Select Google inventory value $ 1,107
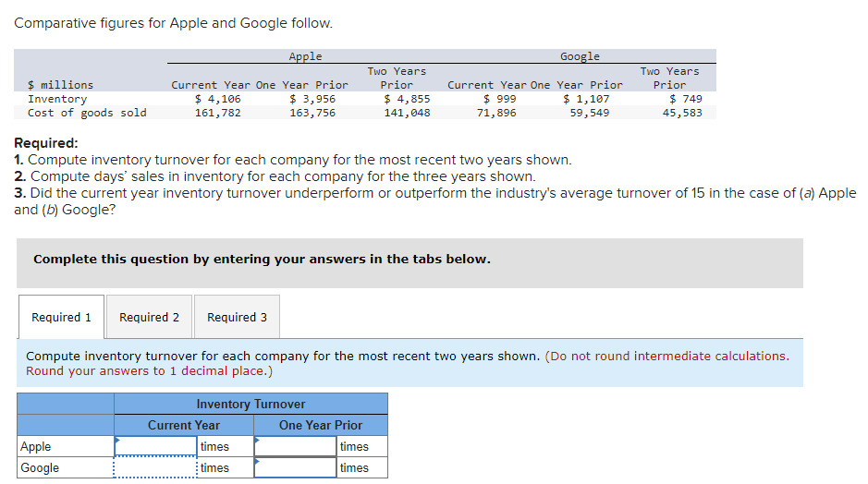868x484 pixels. pos(586,99)
